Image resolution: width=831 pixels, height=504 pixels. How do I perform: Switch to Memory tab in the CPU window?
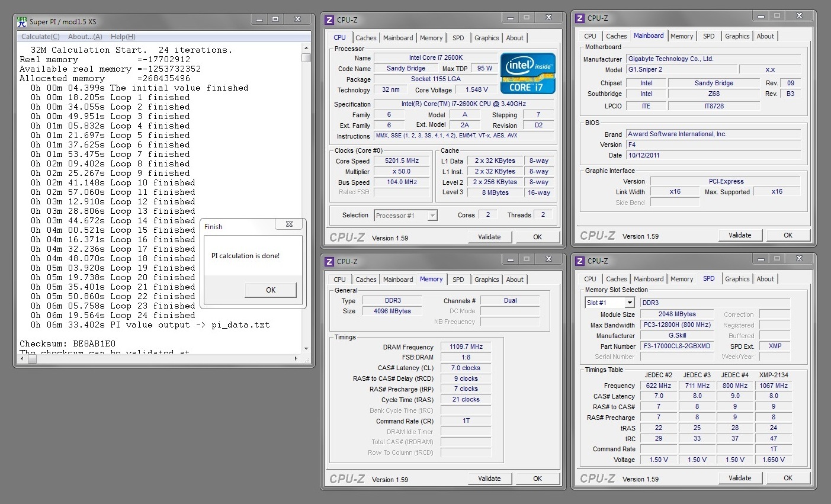431,38
